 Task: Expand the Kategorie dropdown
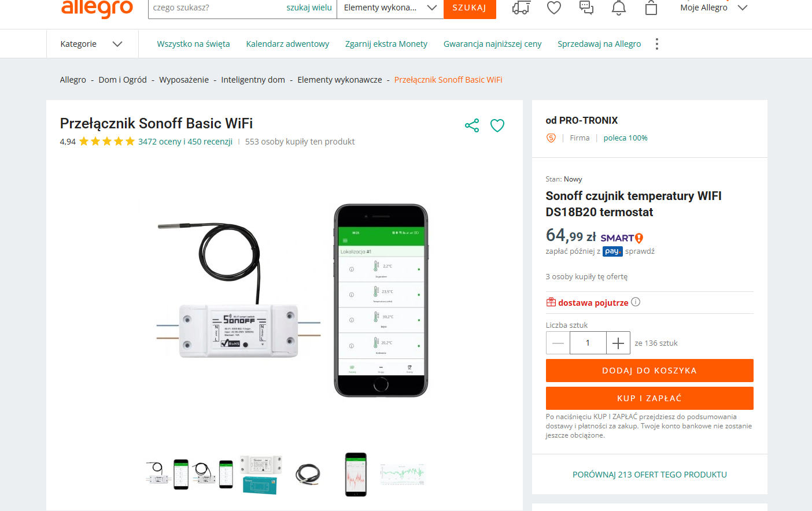point(92,44)
